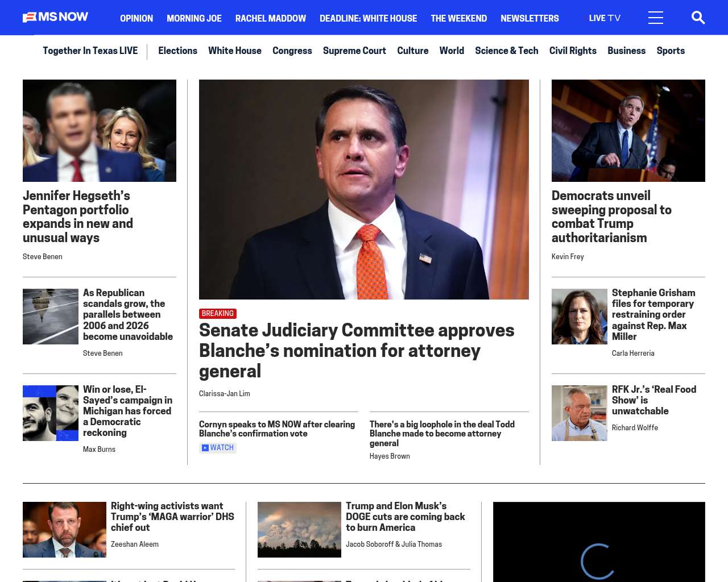Select The Weekend in top navigation

458,18
